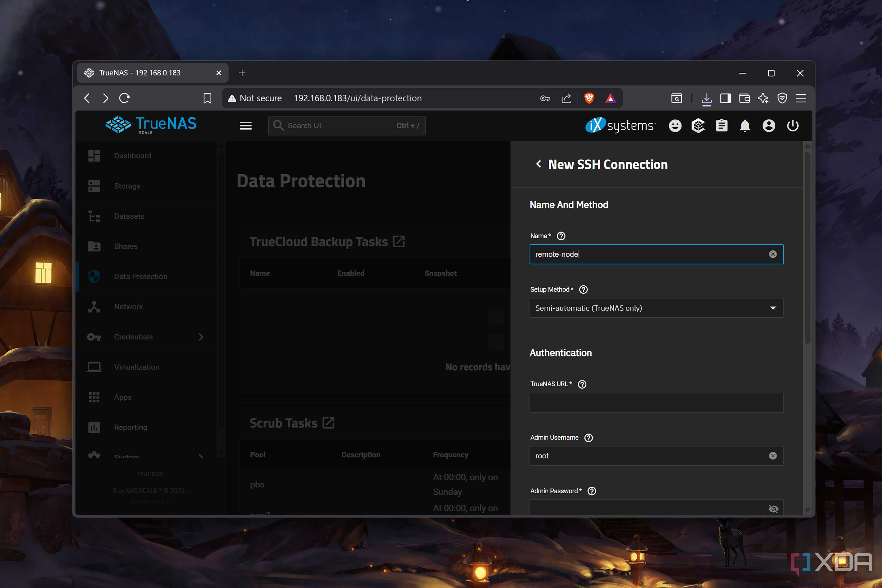Image resolution: width=882 pixels, height=588 pixels.
Task: Close the TrueNAS browser tab
Action: [x=219, y=73]
